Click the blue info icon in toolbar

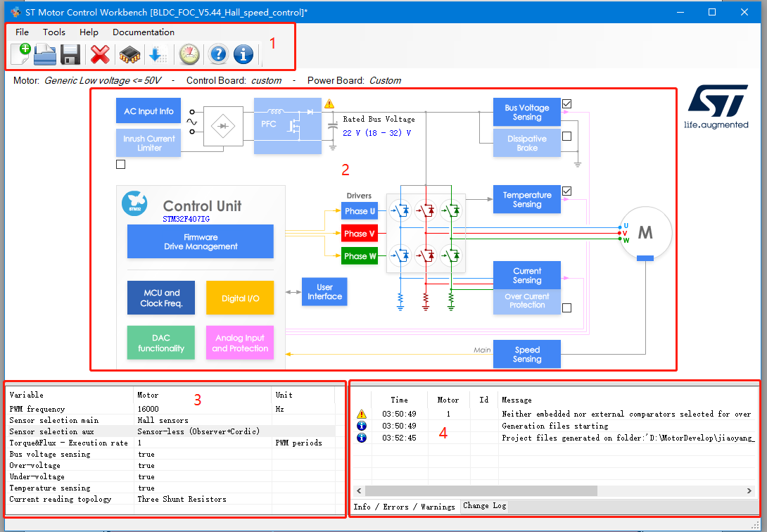243,54
